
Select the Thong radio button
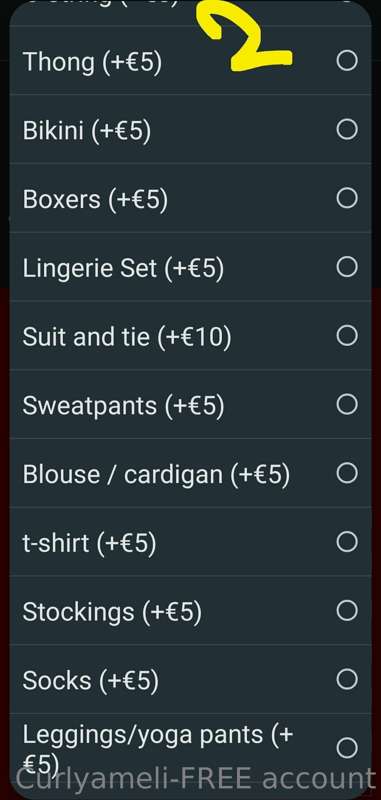pos(347,61)
